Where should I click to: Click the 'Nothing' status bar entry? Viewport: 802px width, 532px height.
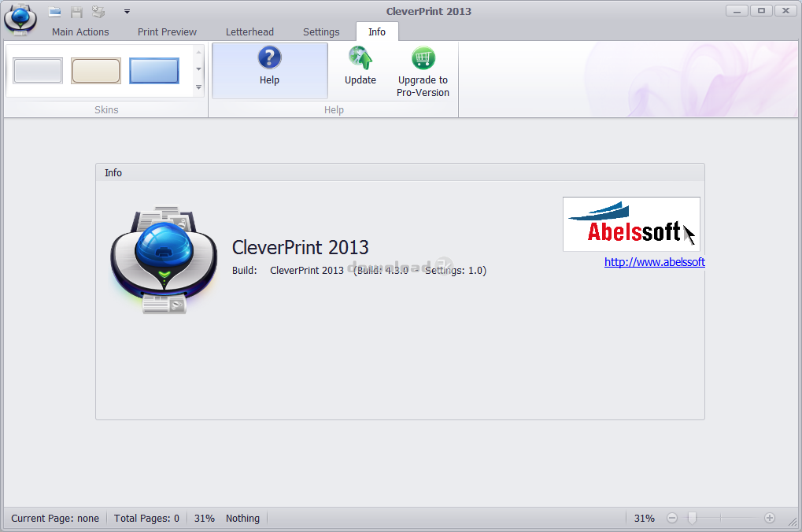(243, 518)
